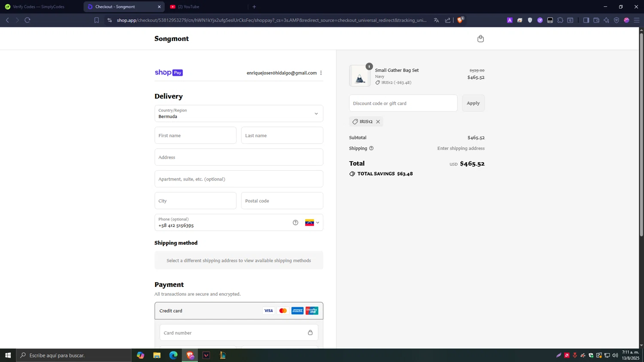Close the Checkout - Songmont tab
The image size is (644, 362).
click(x=159, y=7)
